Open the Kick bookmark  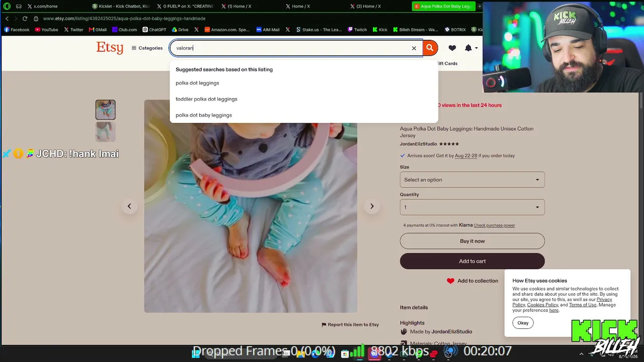(x=380, y=30)
